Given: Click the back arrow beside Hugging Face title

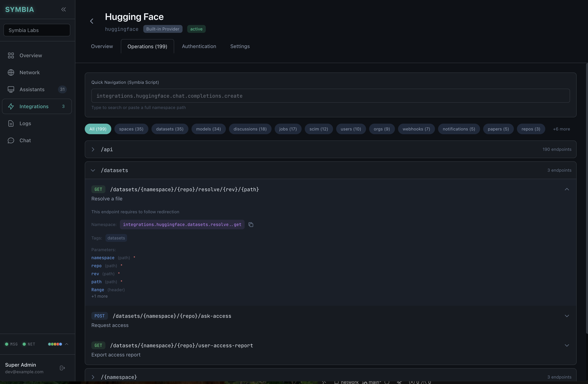Looking at the screenshot, I should [x=92, y=21].
